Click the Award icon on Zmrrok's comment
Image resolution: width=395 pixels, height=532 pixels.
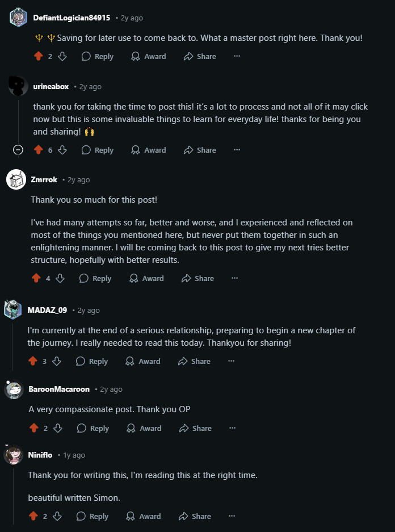(134, 278)
